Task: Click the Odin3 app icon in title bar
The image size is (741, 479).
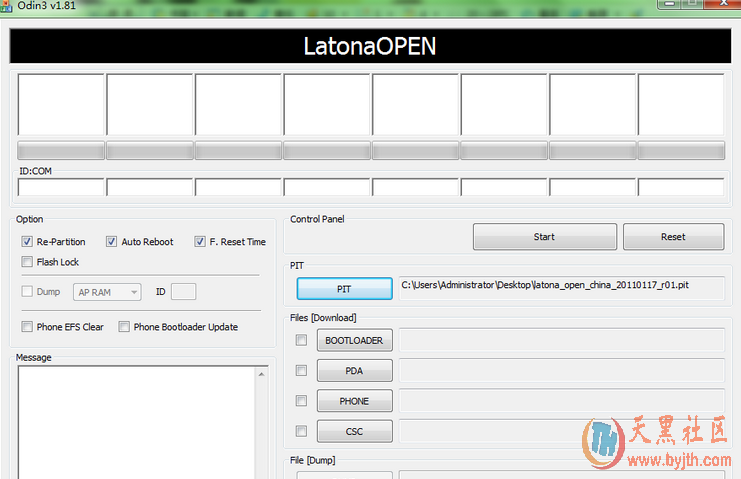Action: [7, 5]
